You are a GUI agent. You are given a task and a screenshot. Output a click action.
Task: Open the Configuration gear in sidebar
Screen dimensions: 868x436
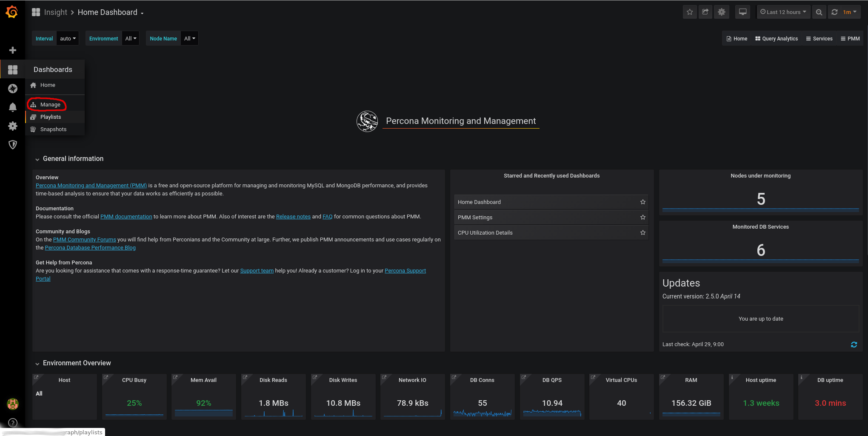[13, 126]
